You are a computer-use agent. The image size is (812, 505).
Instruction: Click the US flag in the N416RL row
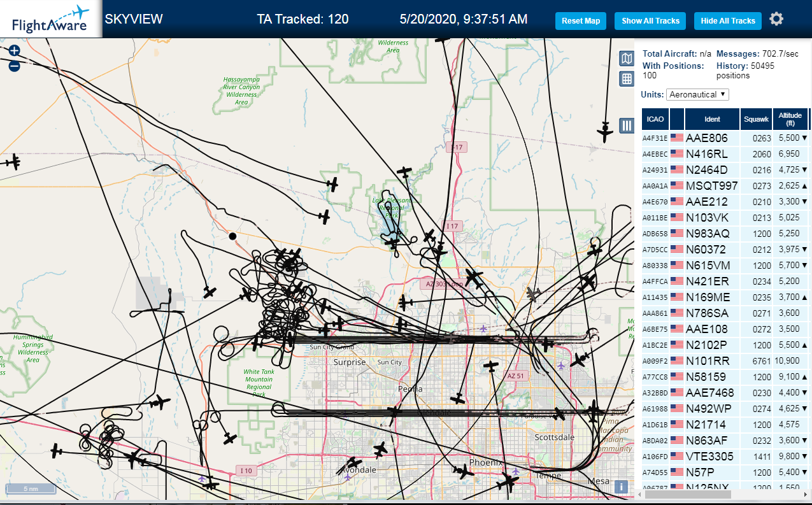coord(677,154)
